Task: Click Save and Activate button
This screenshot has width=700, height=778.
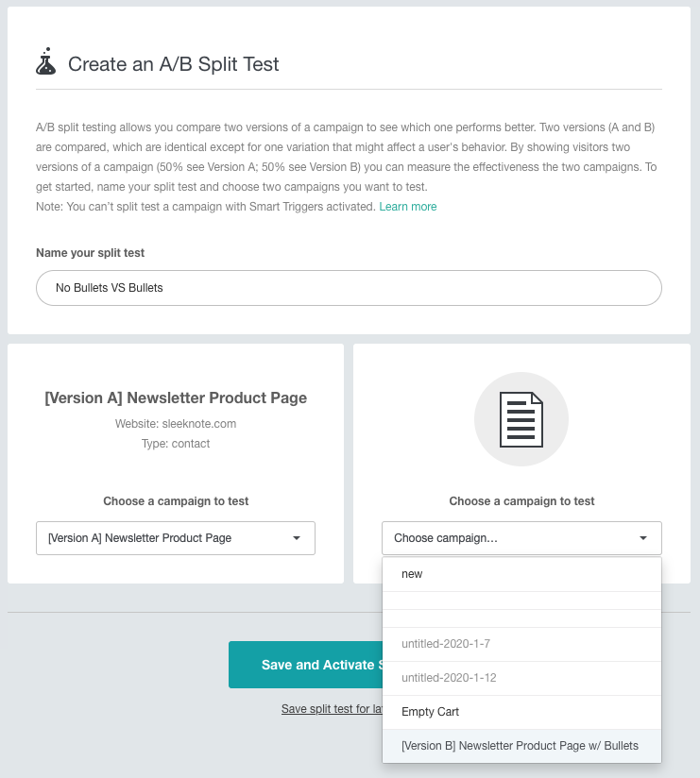Action: point(305,665)
